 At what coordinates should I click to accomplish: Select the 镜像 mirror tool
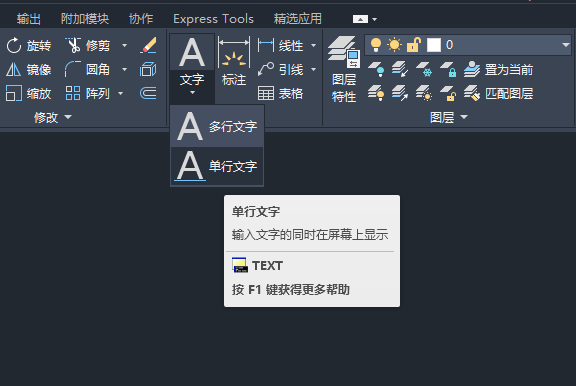click(x=29, y=69)
